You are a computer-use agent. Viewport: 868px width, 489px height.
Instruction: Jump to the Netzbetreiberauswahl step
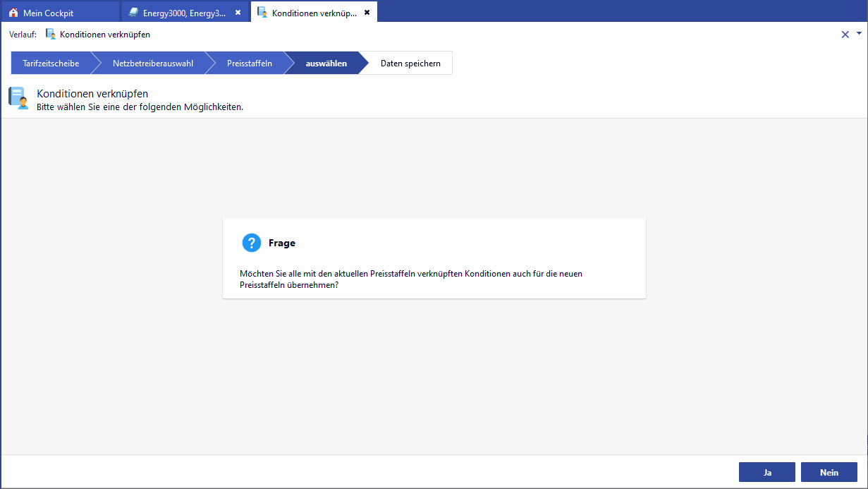152,63
